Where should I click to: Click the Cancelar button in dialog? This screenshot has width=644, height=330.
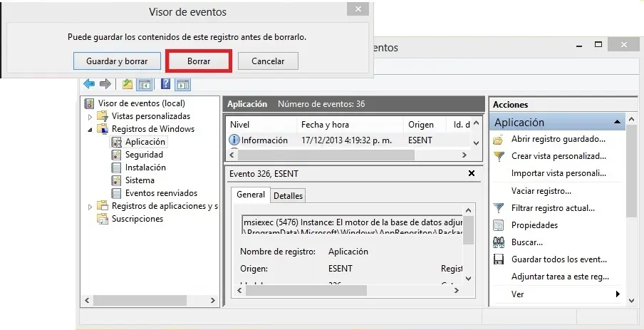[268, 61]
